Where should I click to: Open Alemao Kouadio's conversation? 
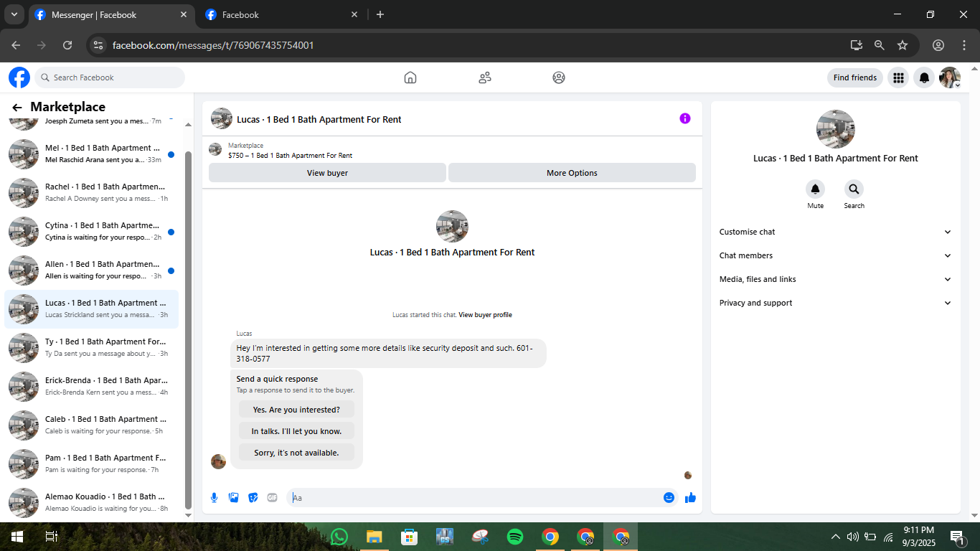[92, 502]
